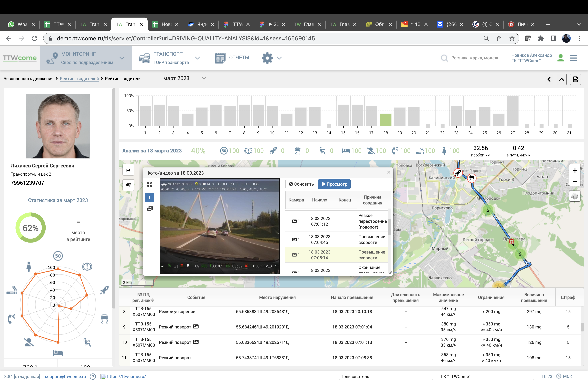Click the map layers icon

click(x=575, y=196)
